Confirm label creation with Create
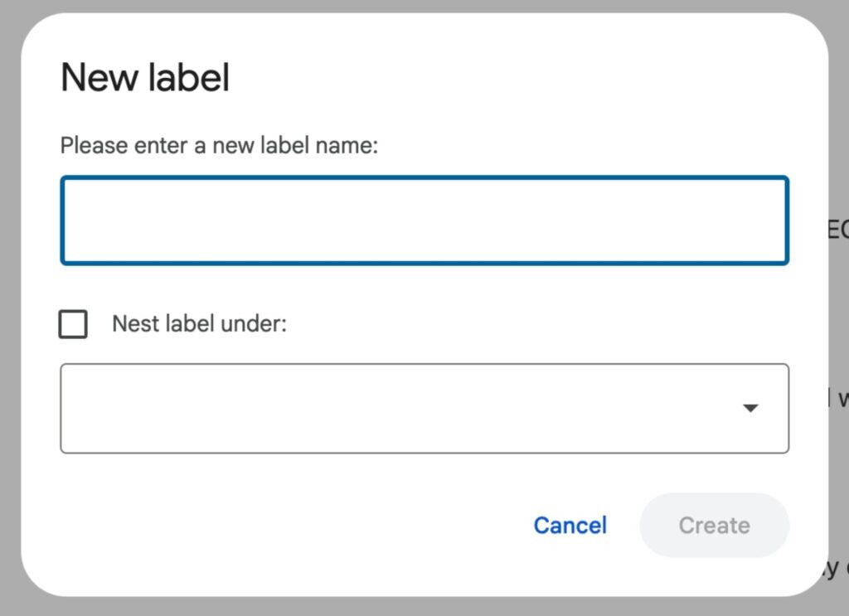849x616 pixels. pos(714,526)
